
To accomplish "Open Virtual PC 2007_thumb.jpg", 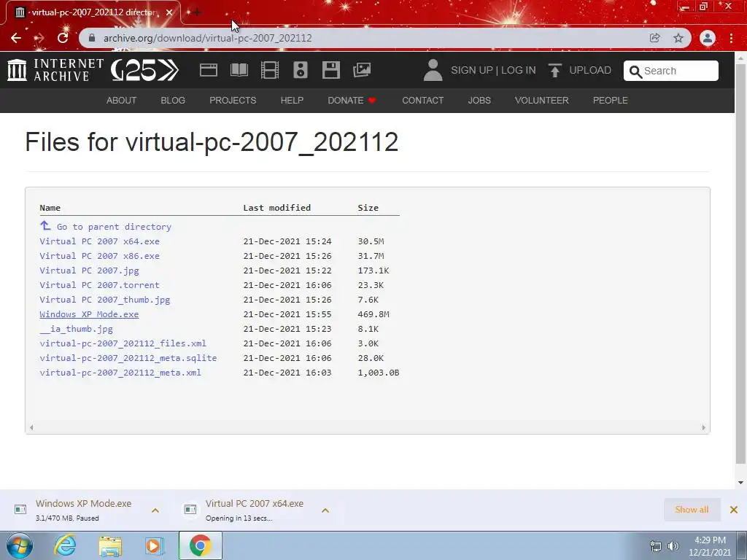I will click(x=105, y=300).
